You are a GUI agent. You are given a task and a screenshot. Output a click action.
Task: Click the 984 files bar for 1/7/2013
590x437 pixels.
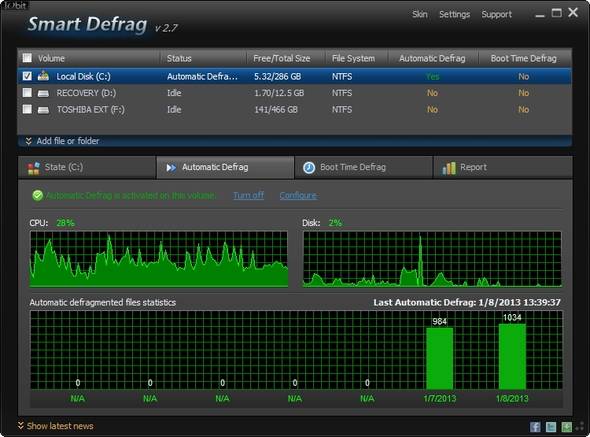pos(439,358)
